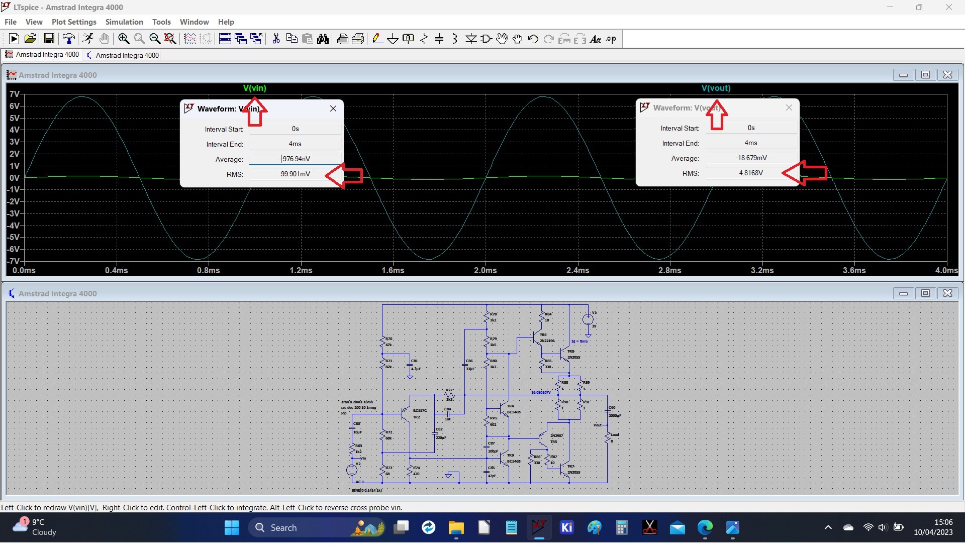This screenshot has width=965, height=560.
Task: Open File Explorer from the taskbar
Action: 456,527
